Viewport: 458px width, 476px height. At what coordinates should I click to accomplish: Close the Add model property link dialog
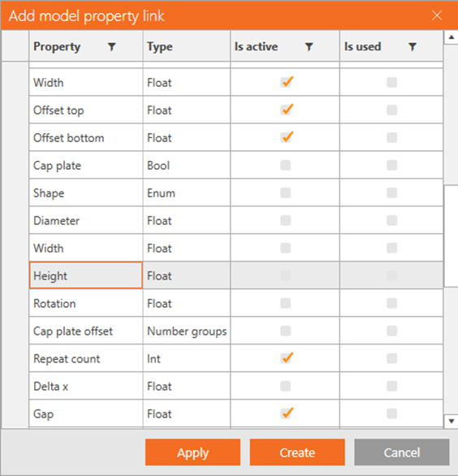[437, 15]
